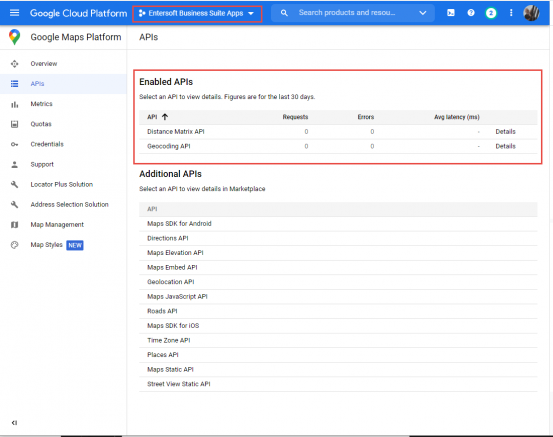Activate Cloud Shell icon
This screenshot has width=553, height=437.
451,13
